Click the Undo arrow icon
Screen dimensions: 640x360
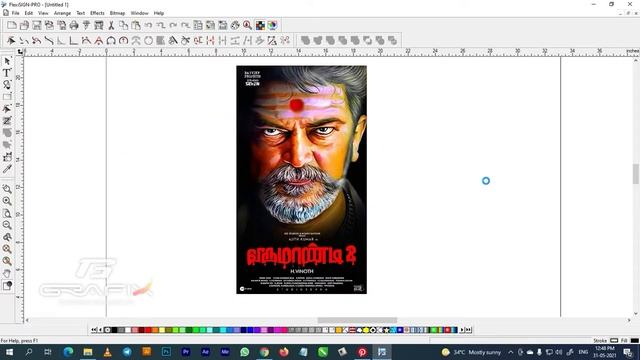[x=148, y=25]
